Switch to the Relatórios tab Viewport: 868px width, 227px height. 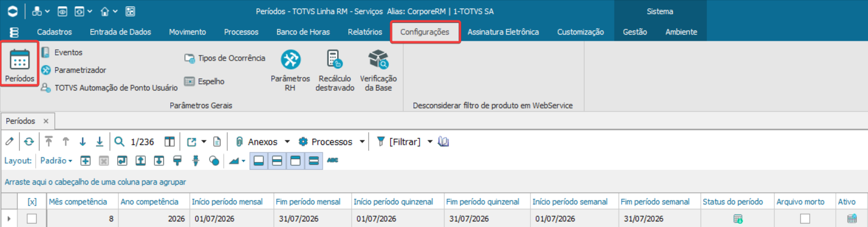(x=365, y=32)
